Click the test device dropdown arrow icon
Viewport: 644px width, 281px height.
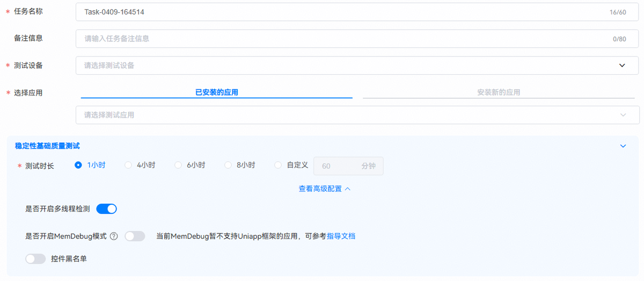click(x=622, y=66)
